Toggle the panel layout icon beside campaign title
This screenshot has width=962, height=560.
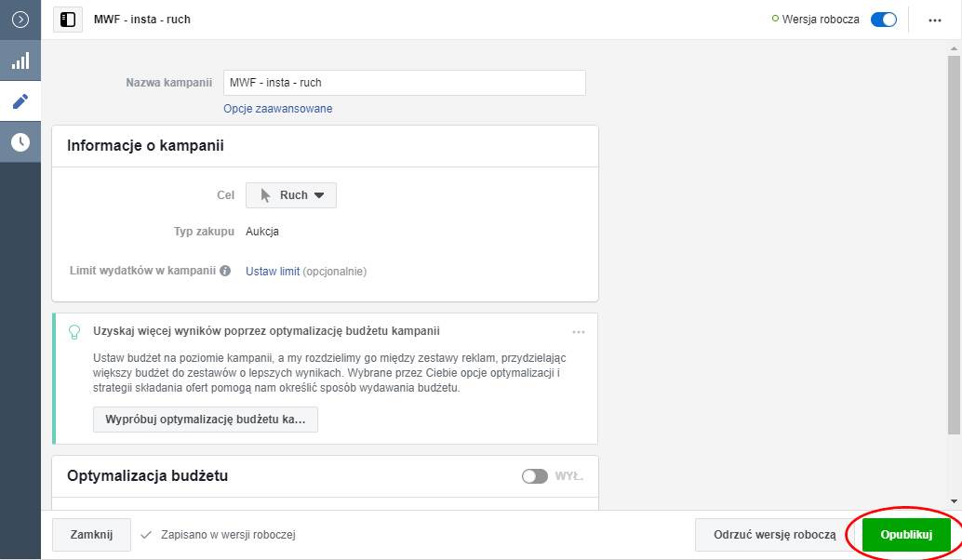(68, 20)
